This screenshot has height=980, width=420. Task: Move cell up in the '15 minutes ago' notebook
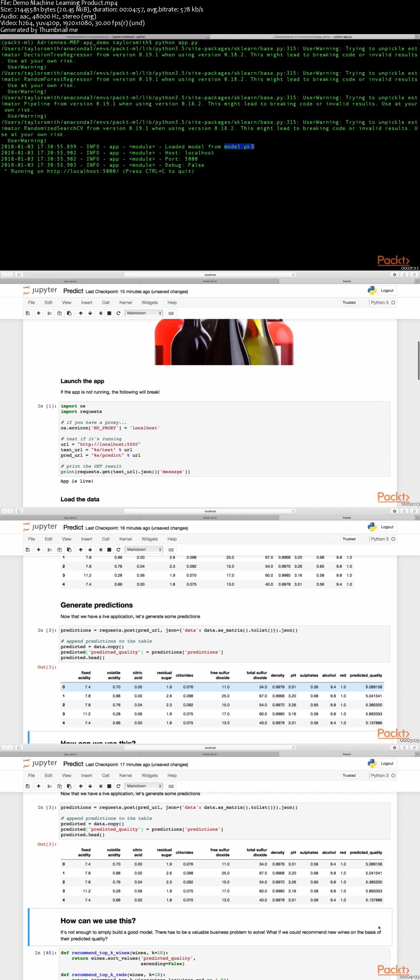click(x=81, y=313)
